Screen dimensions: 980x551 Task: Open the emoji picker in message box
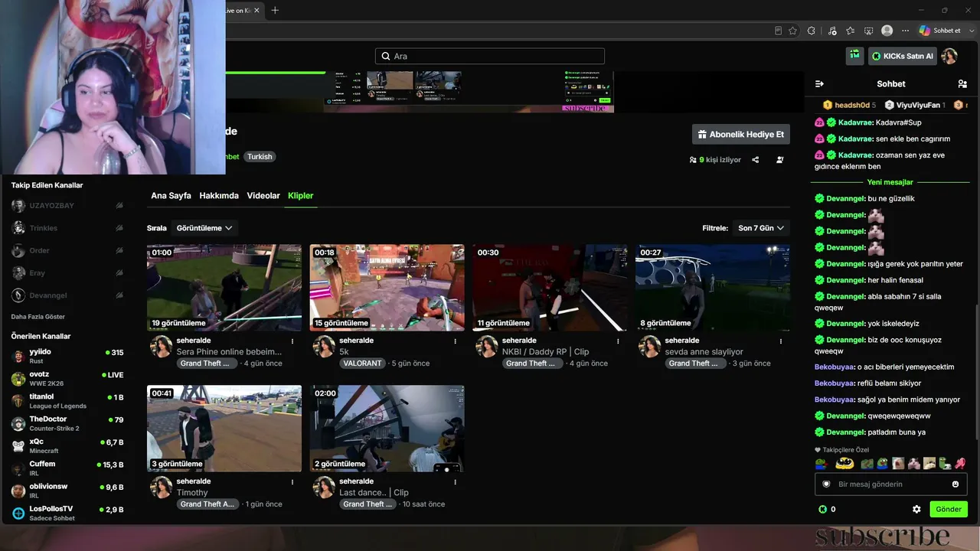tap(955, 484)
